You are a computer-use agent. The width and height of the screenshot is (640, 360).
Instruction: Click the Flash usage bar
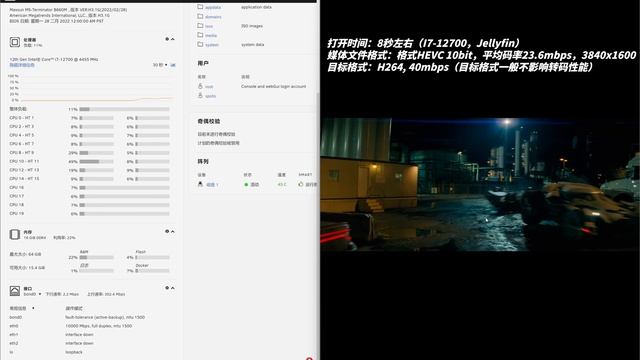tap(153, 258)
